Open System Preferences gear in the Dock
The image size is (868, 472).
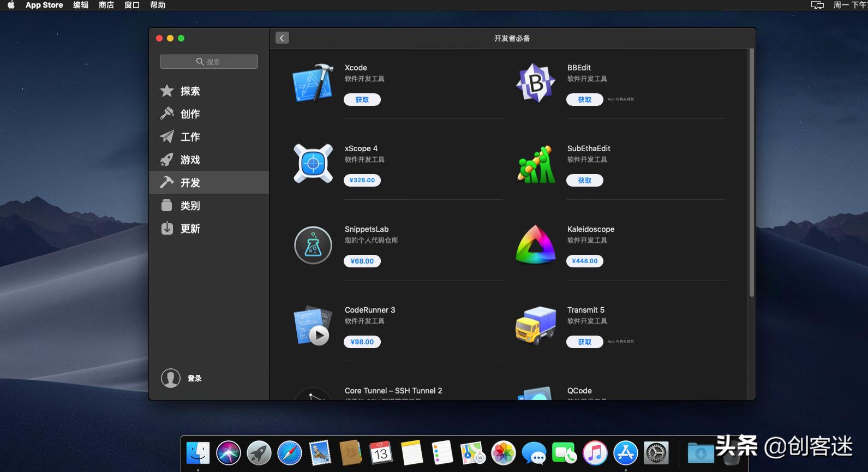tap(656, 453)
